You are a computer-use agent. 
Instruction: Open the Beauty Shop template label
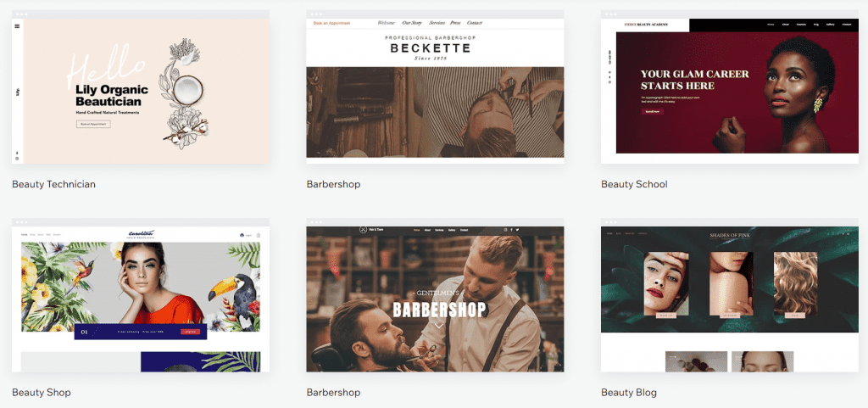point(42,393)
